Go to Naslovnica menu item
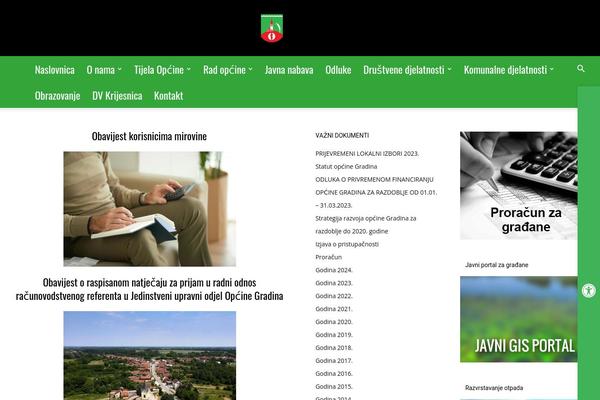Screen dimensions: 600x400 tap(55, 70)
